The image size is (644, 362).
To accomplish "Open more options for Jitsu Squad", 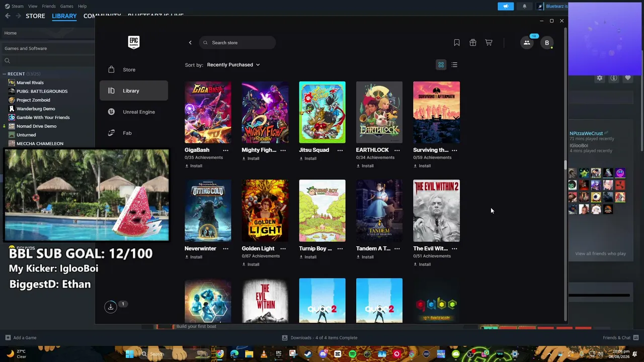I will (340, 150).
